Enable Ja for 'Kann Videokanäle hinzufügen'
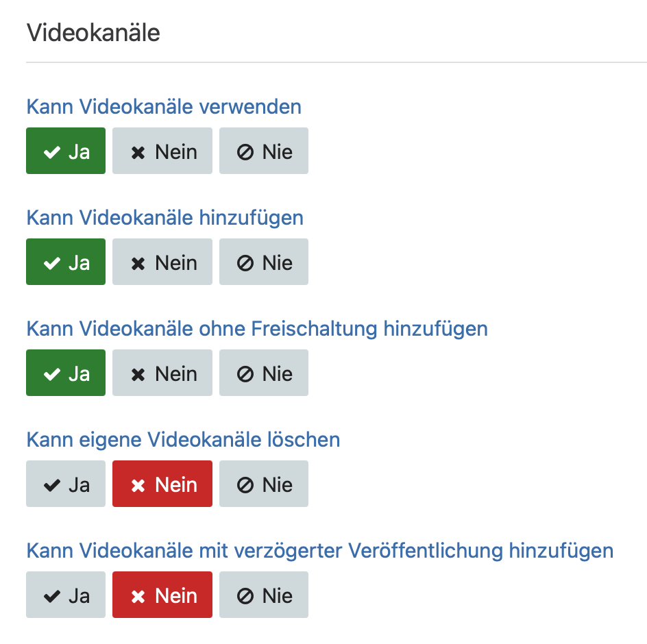This screenshot has height=644, width=647. coord(66,262)
